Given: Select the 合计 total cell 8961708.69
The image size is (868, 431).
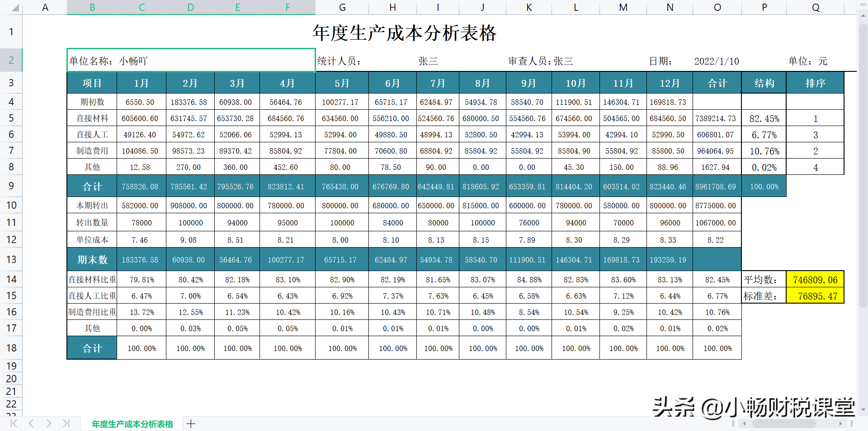Looking at the screenshot, I should click(x=717, y=186).
